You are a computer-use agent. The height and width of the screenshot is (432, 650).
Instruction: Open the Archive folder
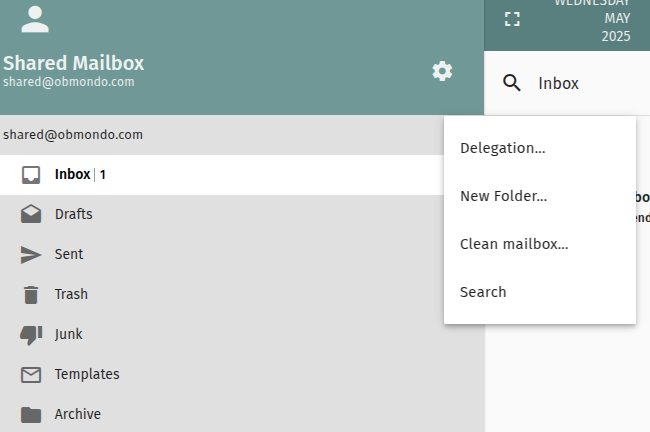click(x=77, y=414)
